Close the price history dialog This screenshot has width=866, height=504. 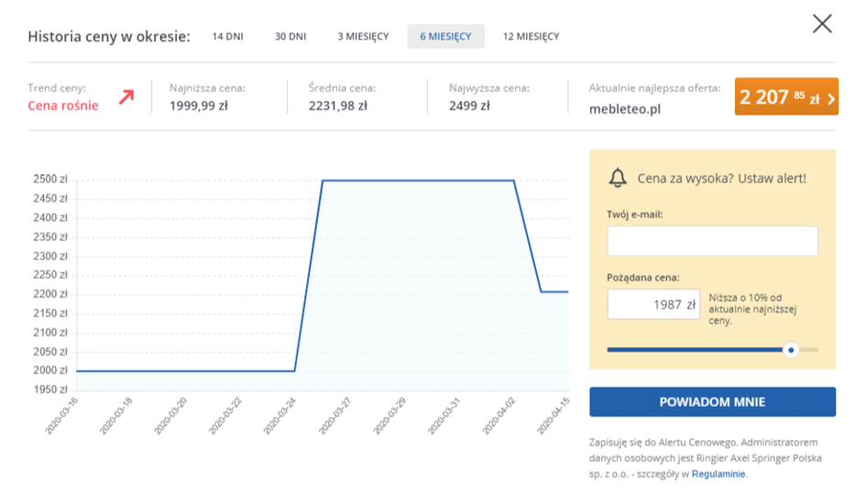click(x=822, y=24)
